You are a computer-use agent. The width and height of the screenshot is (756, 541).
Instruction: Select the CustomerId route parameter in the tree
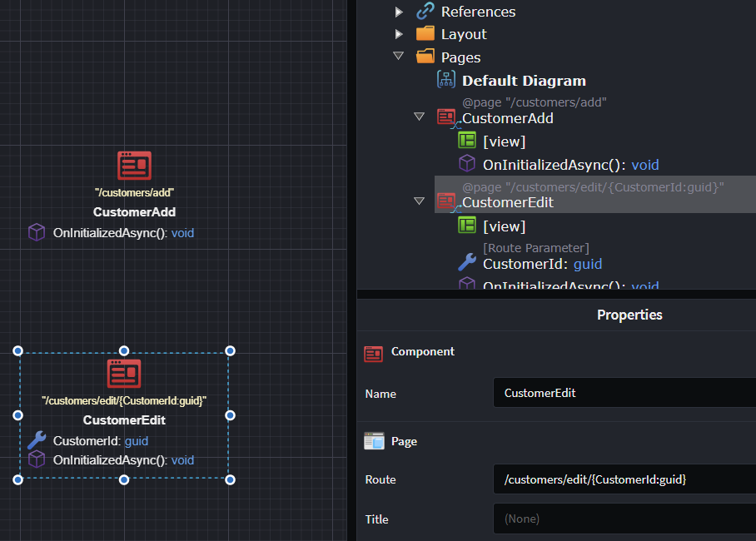point(541,264)
